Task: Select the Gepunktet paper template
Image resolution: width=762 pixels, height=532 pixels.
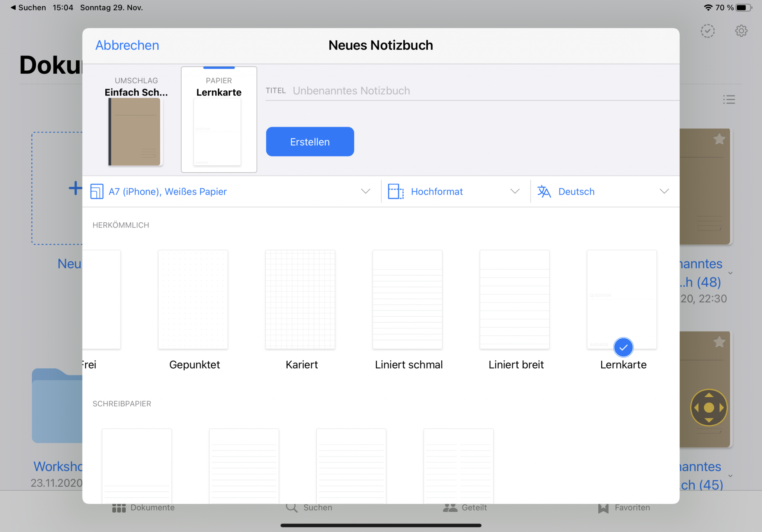Action: click(193, 300)
